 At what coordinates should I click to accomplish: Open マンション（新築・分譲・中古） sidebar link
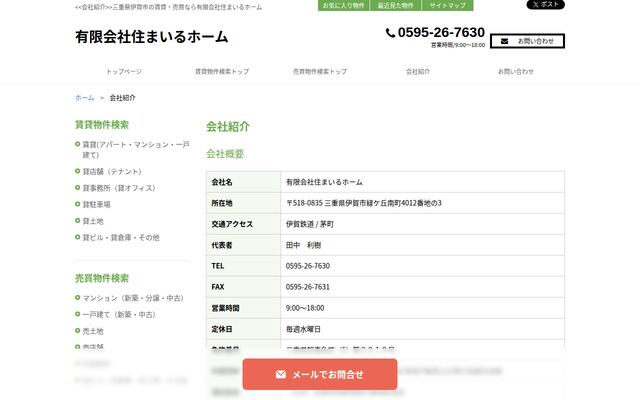tap(133, 298)
